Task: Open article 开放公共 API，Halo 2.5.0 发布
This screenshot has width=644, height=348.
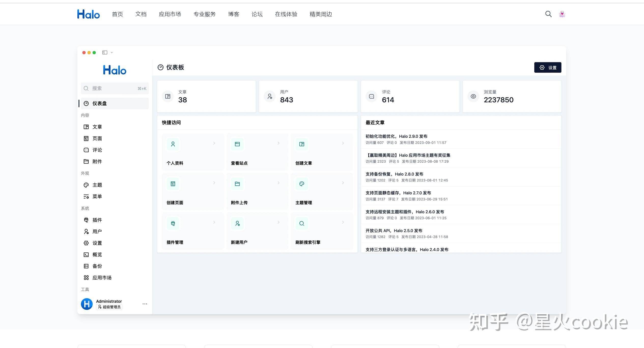Action: pos(394,231)
